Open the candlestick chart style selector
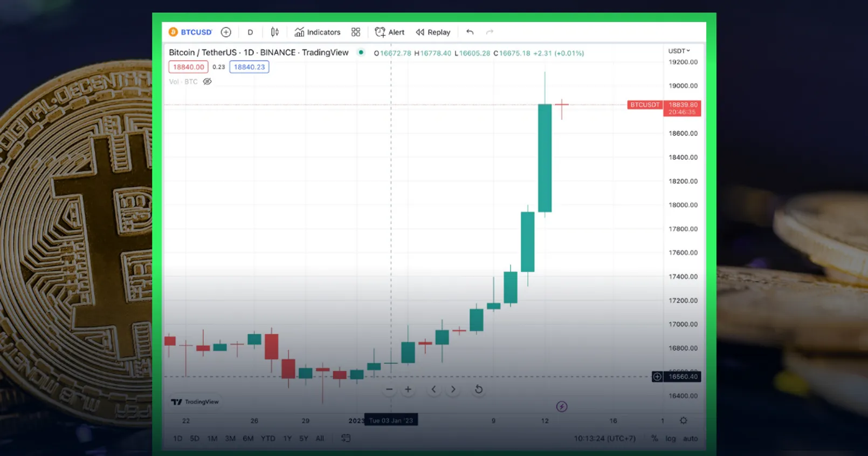This screenshot has width=868, height=456. click(x=275, y=32)
